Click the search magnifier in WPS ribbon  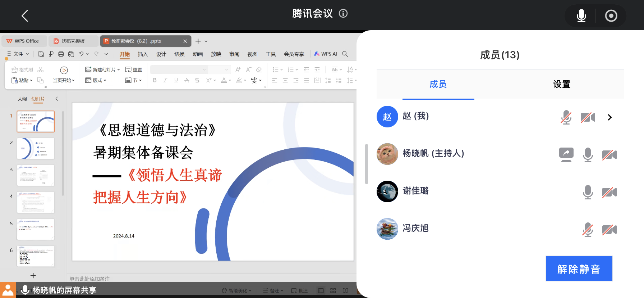coord(345,54)
